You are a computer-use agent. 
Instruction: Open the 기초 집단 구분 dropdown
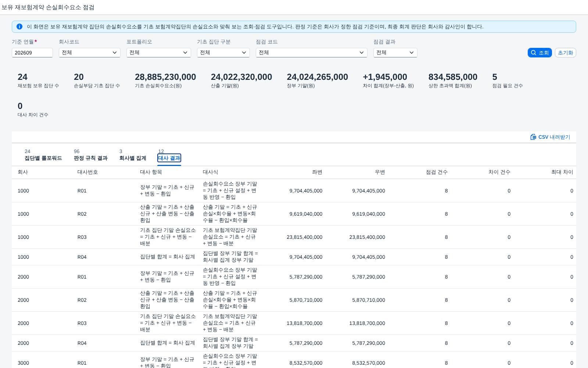[x=223, y=53]
